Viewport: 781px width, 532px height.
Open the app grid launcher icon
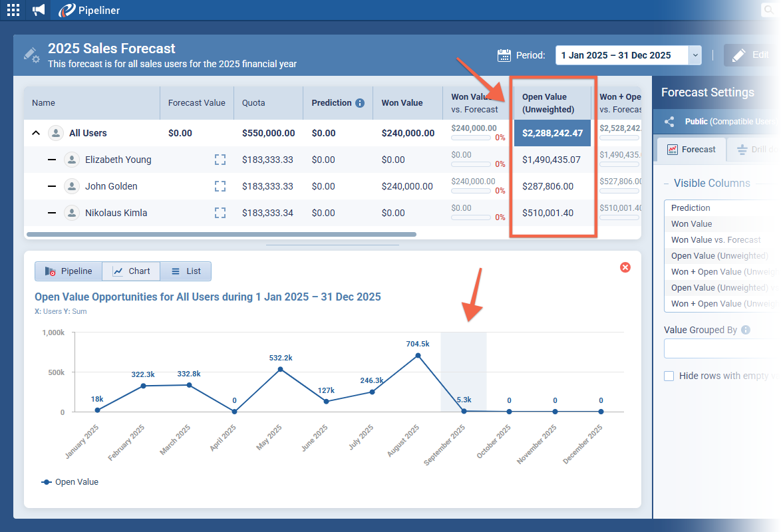[13, 10]
